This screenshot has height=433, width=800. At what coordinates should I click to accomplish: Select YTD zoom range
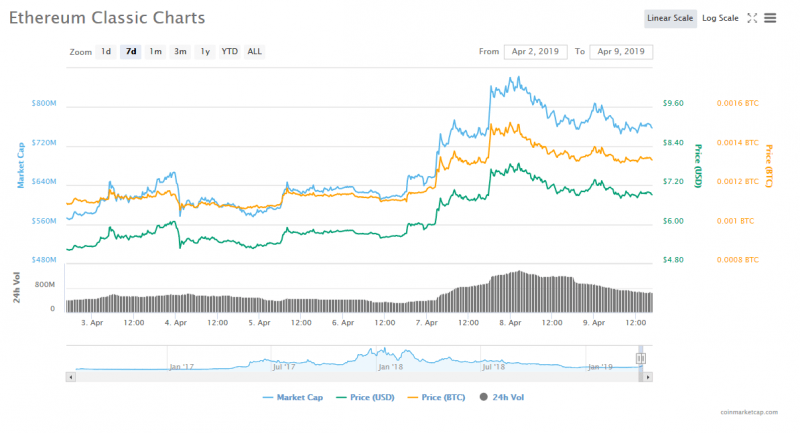click(x=230, y=51)
